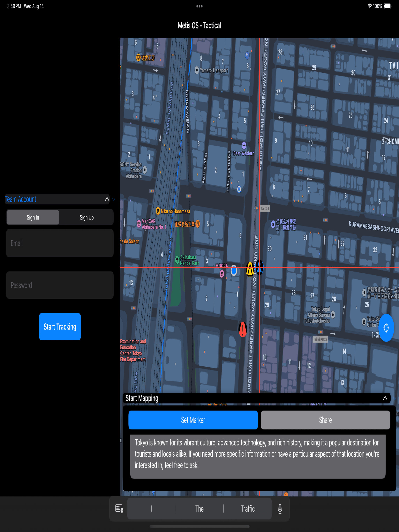This screenshot has width=399, height=532.
Task: Tap the dictation microphone icon
Action: [280, 509]
